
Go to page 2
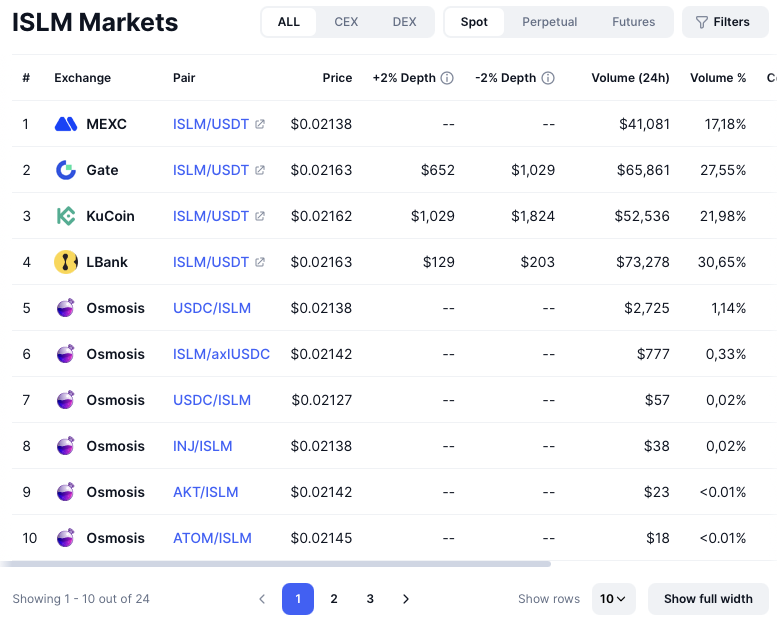[x=334, y=599]
